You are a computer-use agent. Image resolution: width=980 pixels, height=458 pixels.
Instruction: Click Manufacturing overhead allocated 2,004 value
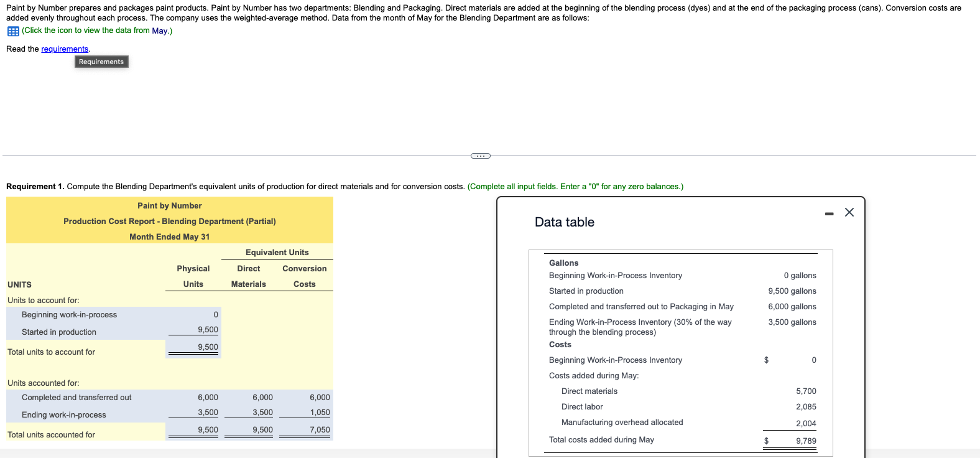[806, 424]
